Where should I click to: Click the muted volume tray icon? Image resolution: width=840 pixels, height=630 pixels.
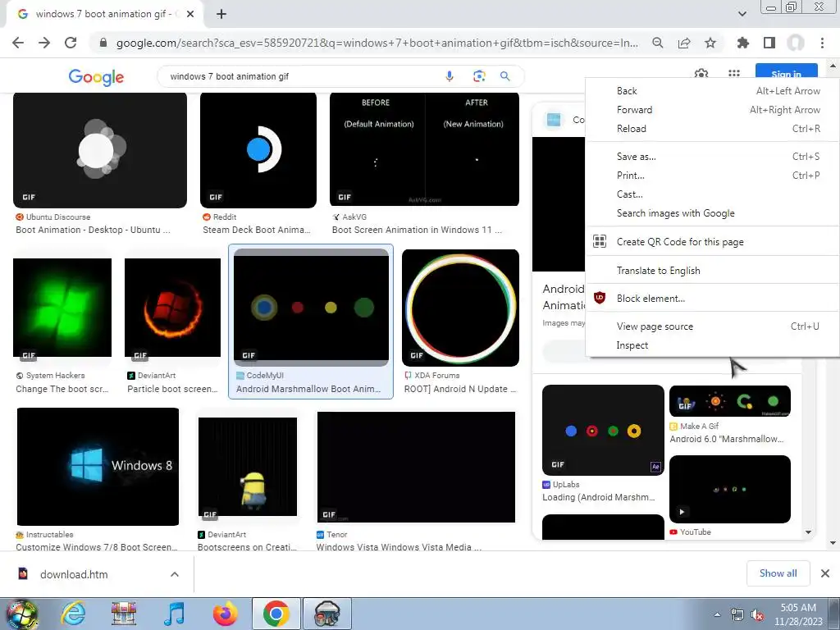[757, 615]
